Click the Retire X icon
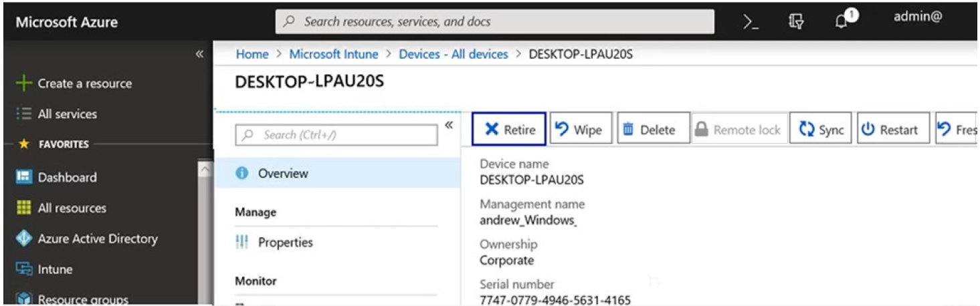This screenshot has height=306, width=980. [x=492, y=130]
